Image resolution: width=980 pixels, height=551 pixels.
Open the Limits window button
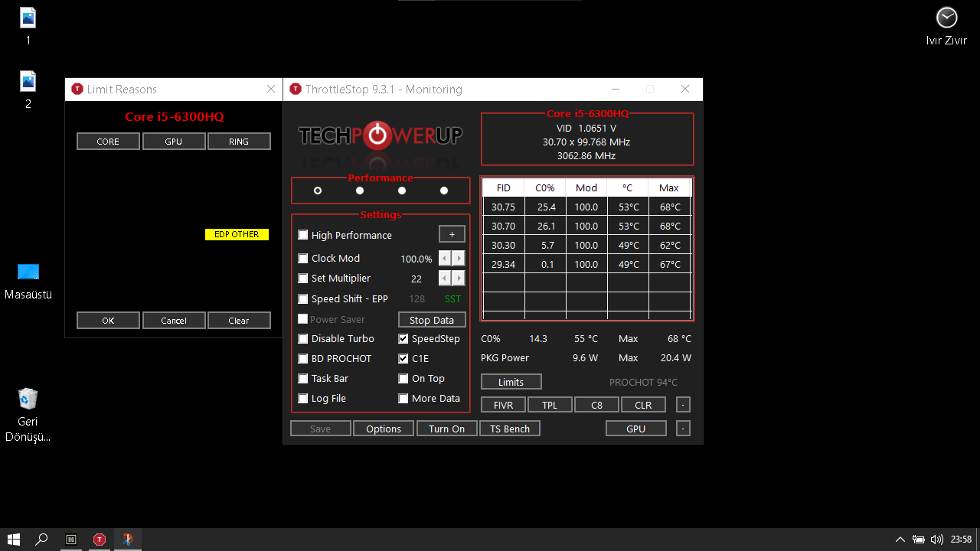click(511, 381)
